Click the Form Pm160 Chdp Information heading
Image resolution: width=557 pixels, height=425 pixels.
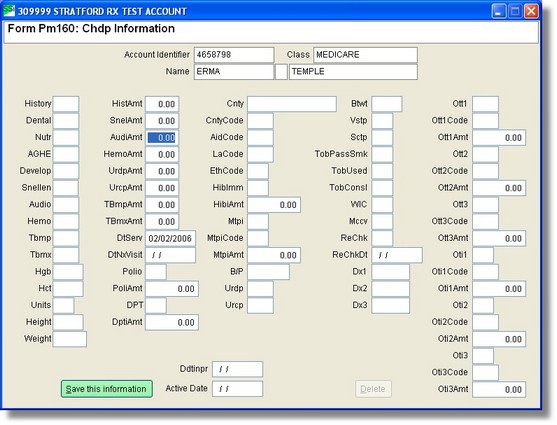click(91, 28)
